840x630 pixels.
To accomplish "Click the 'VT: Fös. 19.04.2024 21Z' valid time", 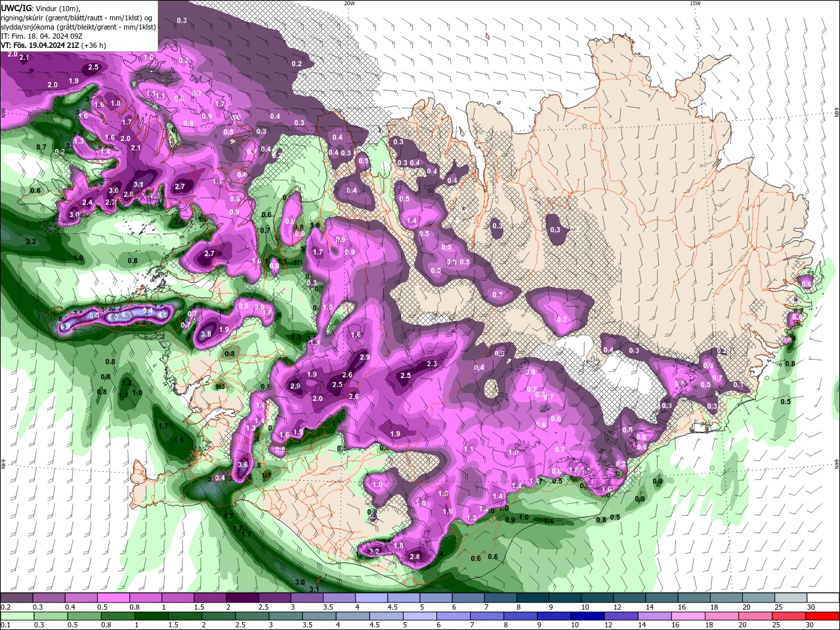I will click(40, 46).
